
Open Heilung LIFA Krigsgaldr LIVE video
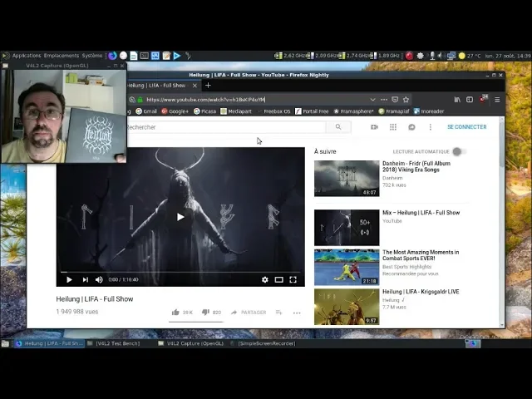pos(421,292)
